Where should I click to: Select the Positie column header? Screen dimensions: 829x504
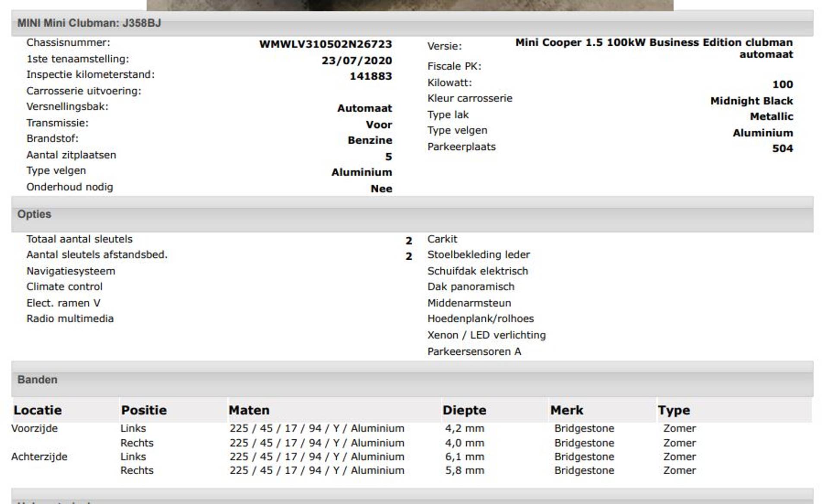click(144, 410)
